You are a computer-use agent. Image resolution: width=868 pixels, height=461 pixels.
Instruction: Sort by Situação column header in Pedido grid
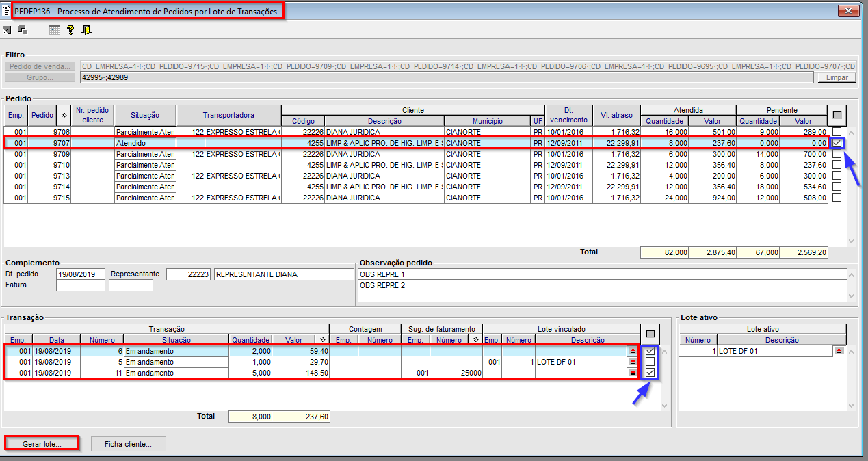pos(145,115)
